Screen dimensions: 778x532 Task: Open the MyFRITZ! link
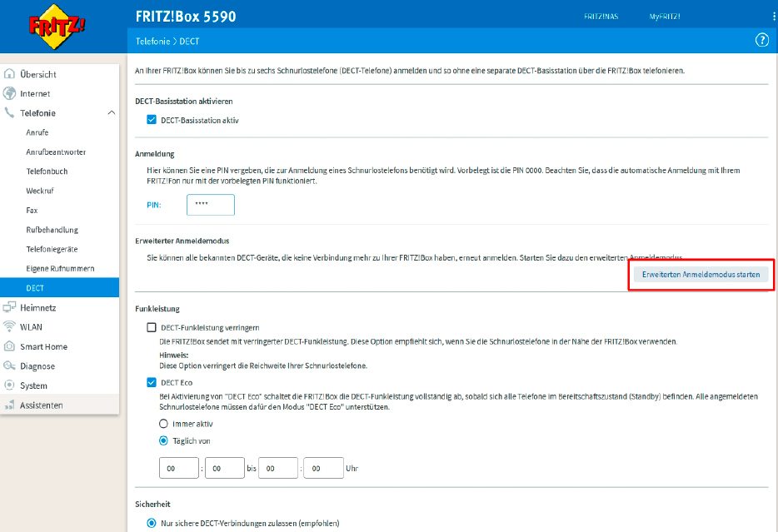click(665, 17)
